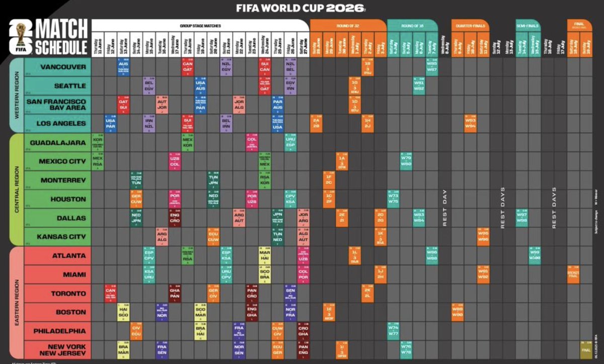
Task: Open the BRONZE FINAL cell in Miami
Action: [x=574, y=275]
